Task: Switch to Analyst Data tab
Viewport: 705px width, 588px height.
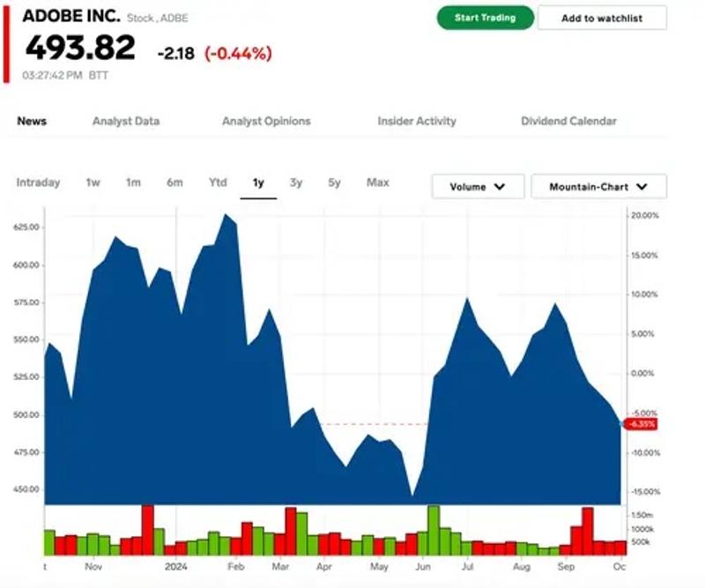Action: coord(126,121)
